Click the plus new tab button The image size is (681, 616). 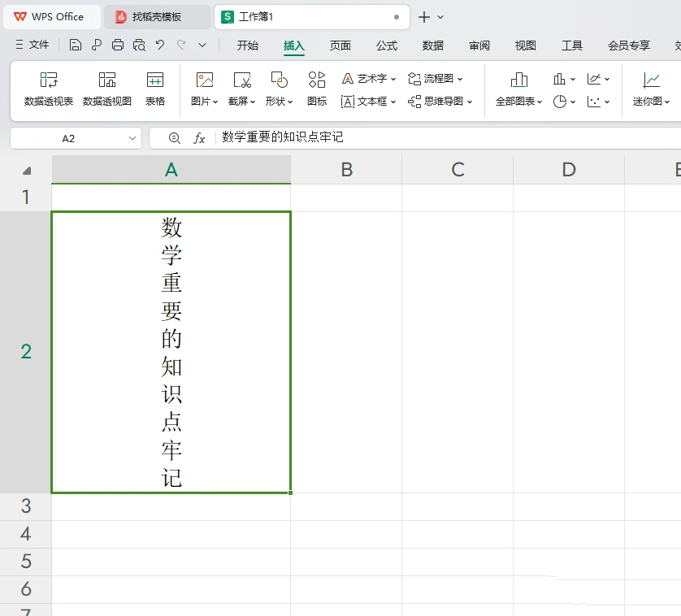click(424, 17)
